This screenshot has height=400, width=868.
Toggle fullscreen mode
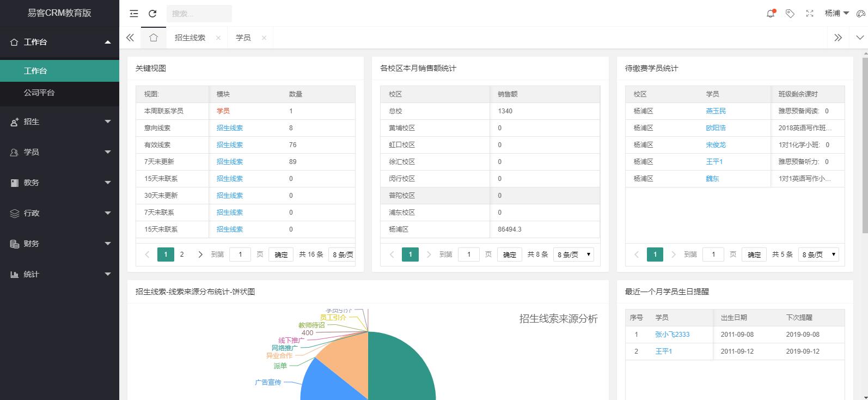point(810,14)
